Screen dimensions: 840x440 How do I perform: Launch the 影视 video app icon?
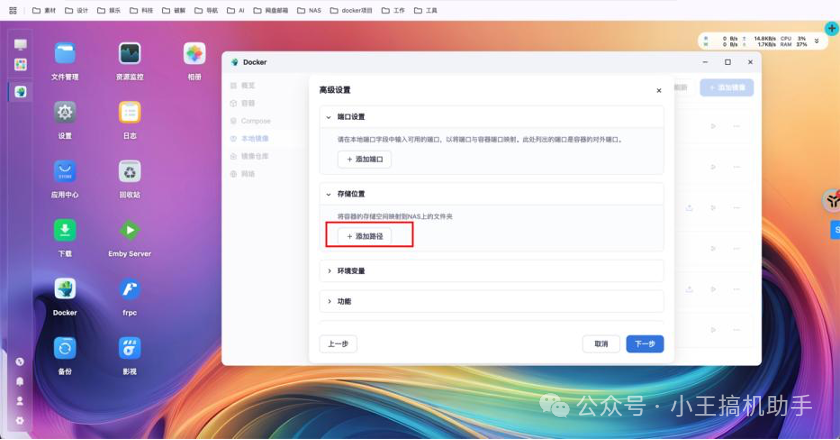coord(129,348)
